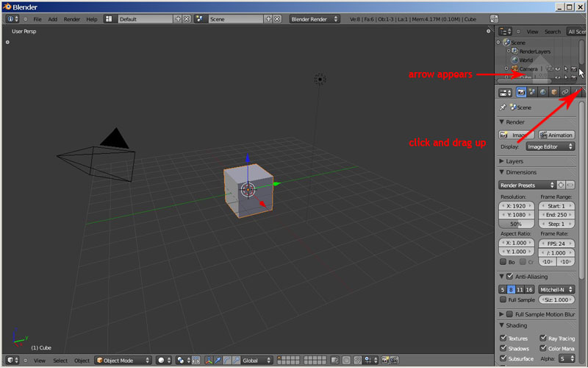588x368 pixels.
Task: Open the World properties tab icon
Action: tap(542, 92)
